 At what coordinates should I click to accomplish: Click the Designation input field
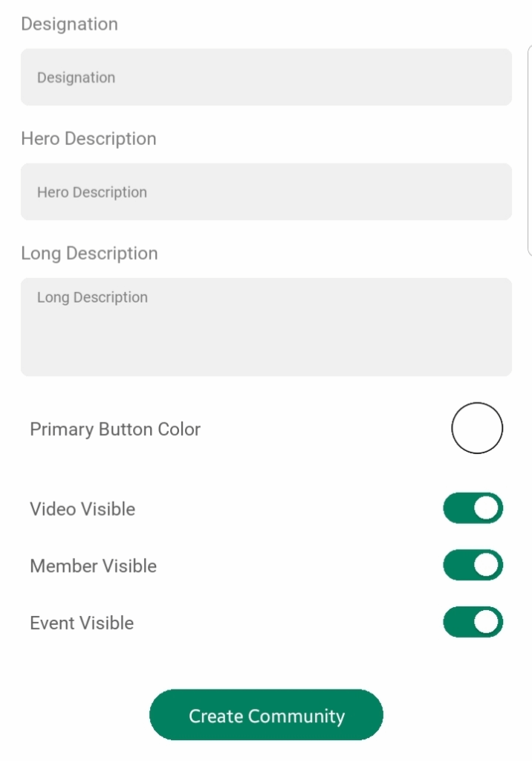click(x=266, y=77)
